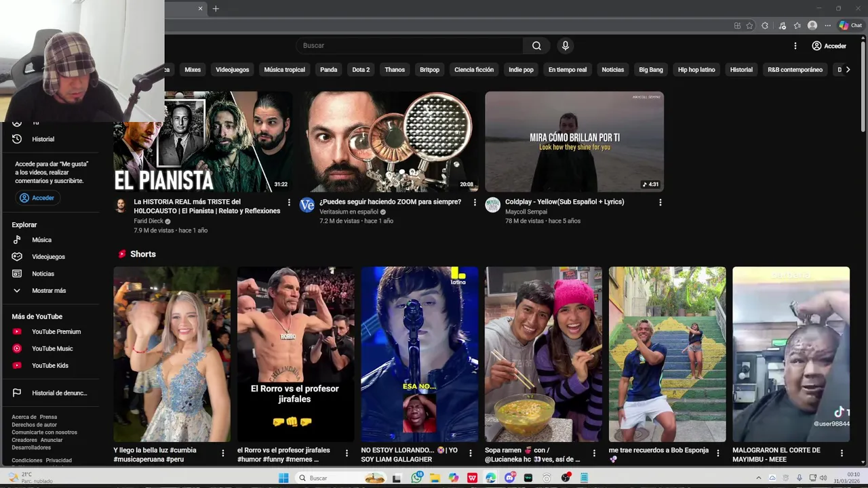Viewport: 868px width, 488px height.
Task: Open options for Rorro vs profesor short
Action: click(347, 453)
